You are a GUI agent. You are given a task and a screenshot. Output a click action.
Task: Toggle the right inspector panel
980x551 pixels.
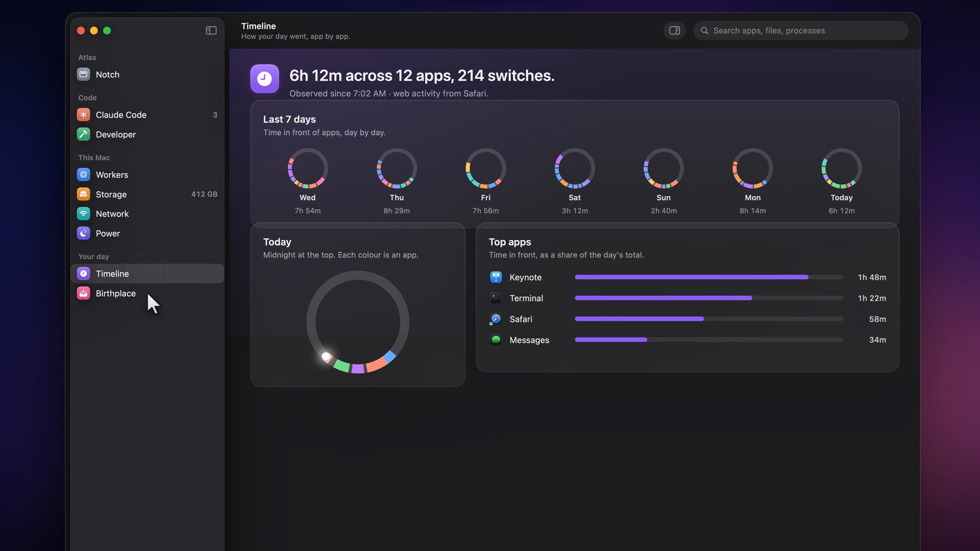[x=675, y=31]
